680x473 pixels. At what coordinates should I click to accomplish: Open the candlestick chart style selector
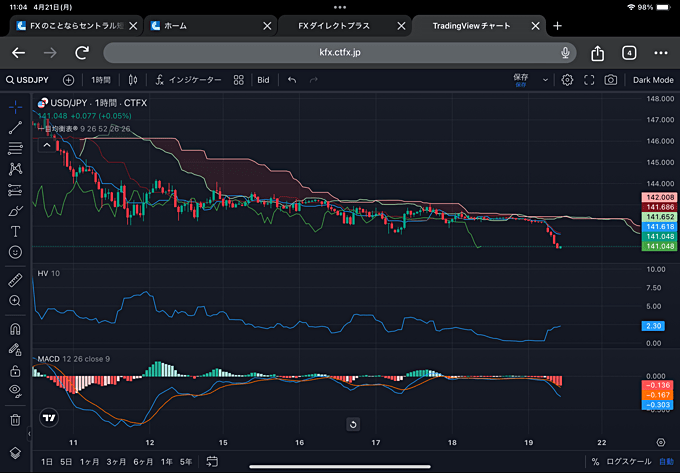tap(133, 80)
